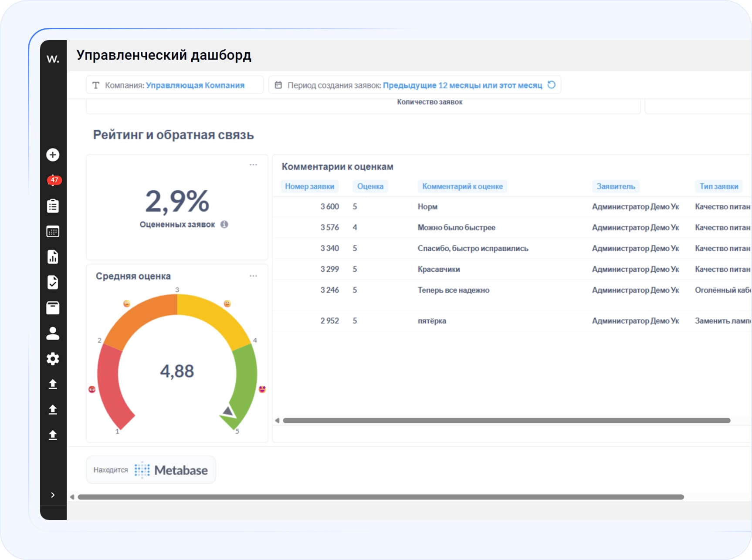Open the chart report document icon
The width and height of the screenshot is (752, 560).
53,257
